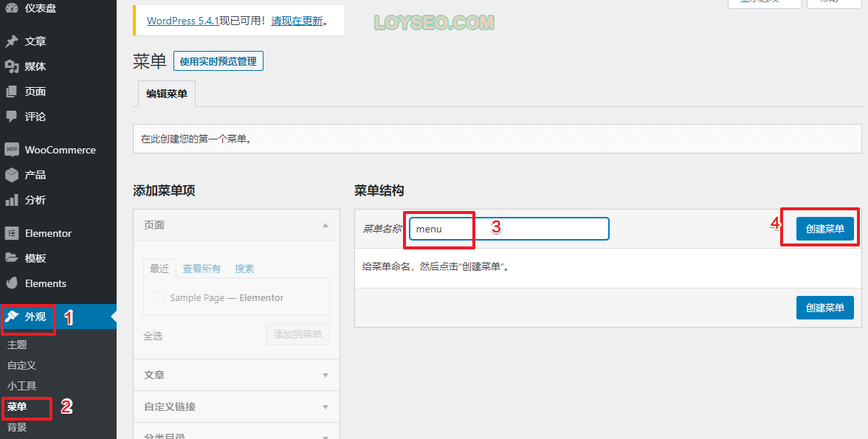Click the 菜单名称 input field
The height and width of the screenshot is (439, 868).
click(x=509, y=229)
